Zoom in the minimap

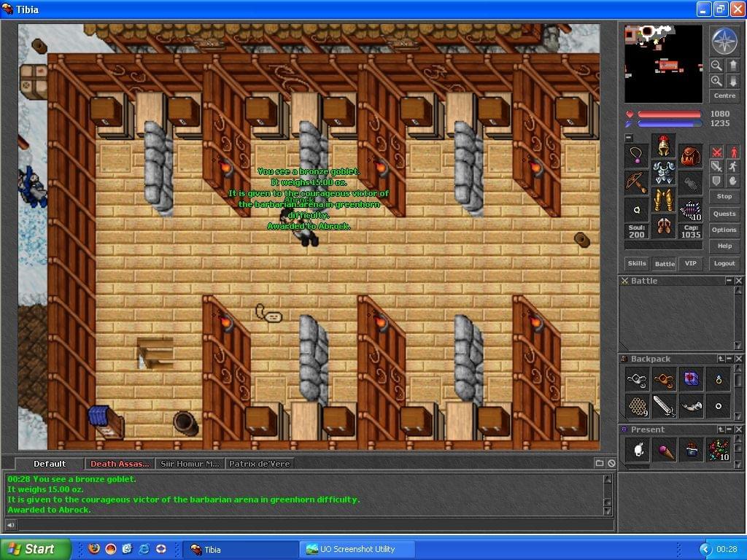[716, 81]
